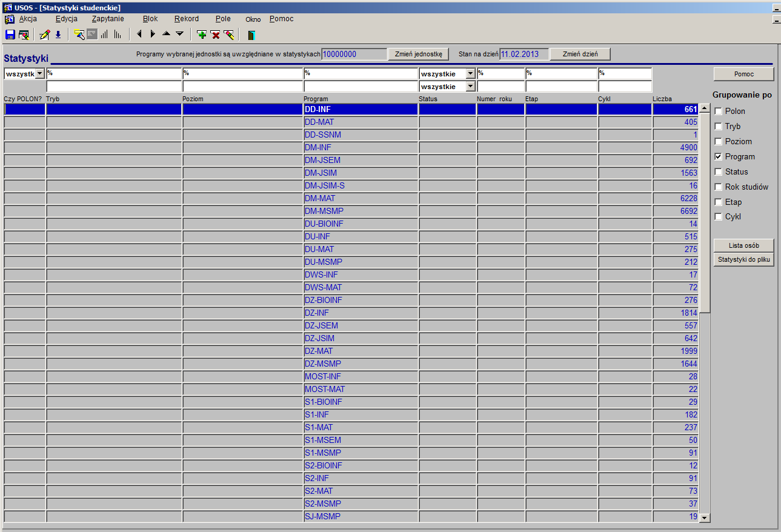Click the date field 11.02.2013
Screen dimensions: 781x532
524,54
